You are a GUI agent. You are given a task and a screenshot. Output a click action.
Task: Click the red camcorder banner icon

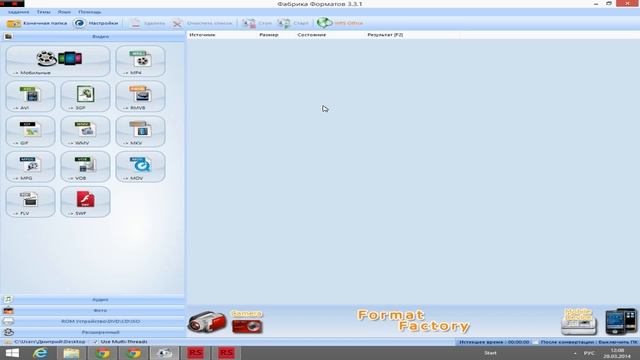207,322
